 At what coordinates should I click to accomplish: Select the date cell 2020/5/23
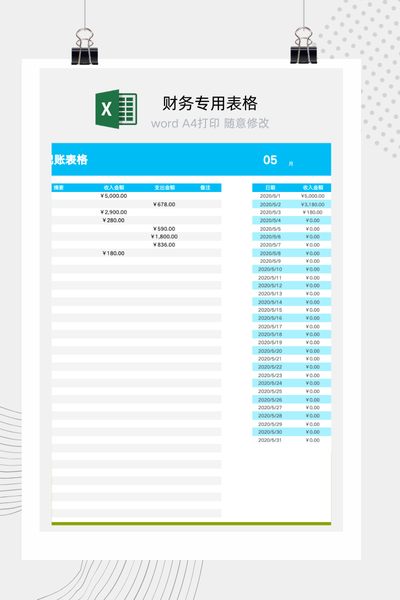pyautogui.click(x=270, y=375)
